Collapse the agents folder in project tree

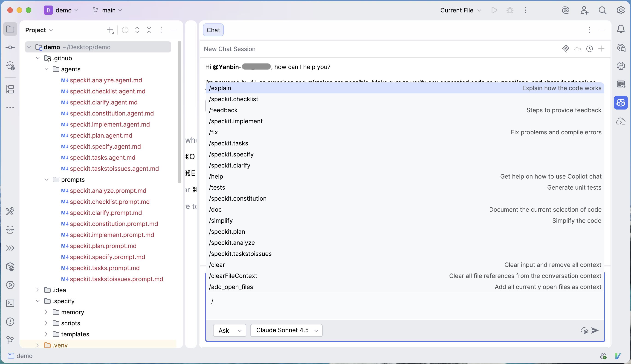[x=46, y=69]
